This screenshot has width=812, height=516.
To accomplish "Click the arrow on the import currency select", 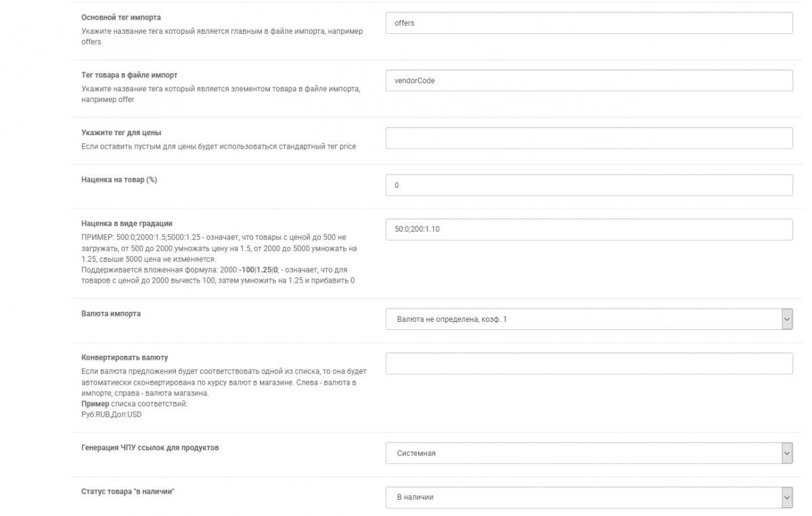I will (x=786, y=319).
